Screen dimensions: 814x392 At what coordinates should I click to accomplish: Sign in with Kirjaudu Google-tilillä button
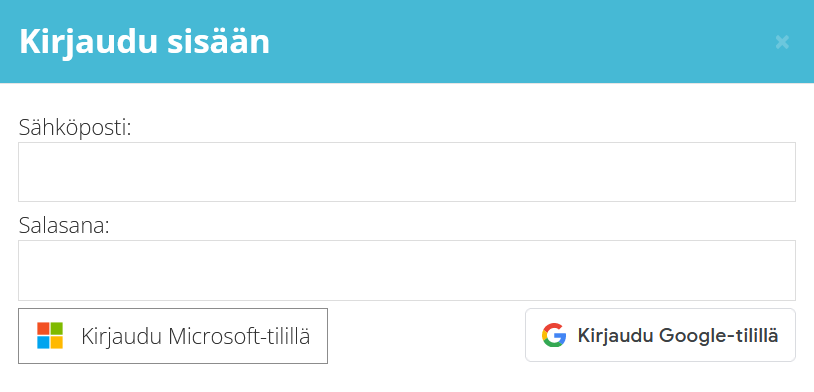660,335
